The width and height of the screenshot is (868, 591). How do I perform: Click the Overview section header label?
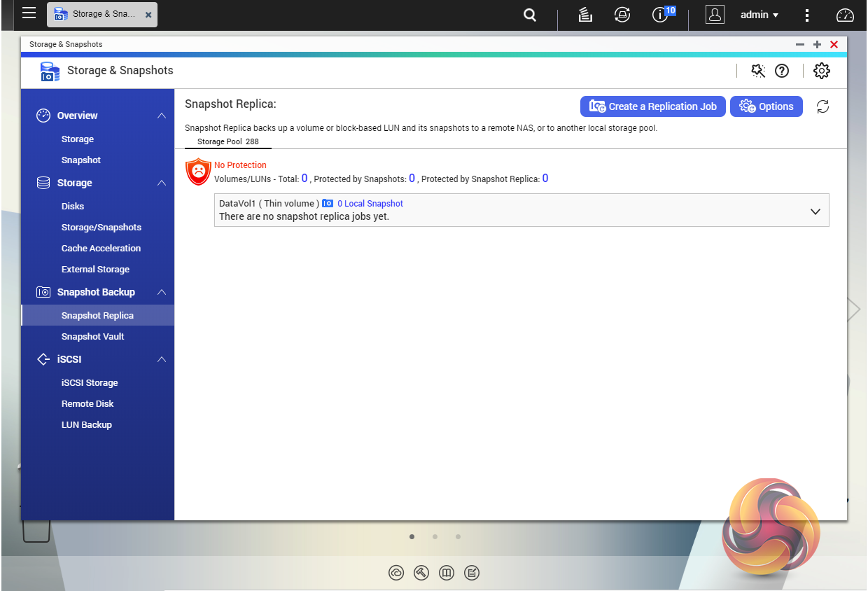pos(78,116)
